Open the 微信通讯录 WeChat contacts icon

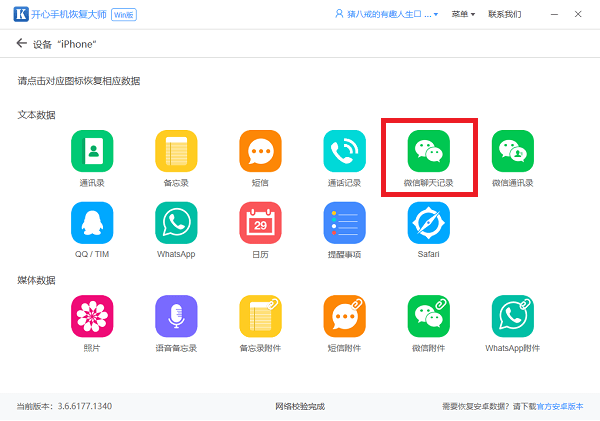click(x=513, y=151)
